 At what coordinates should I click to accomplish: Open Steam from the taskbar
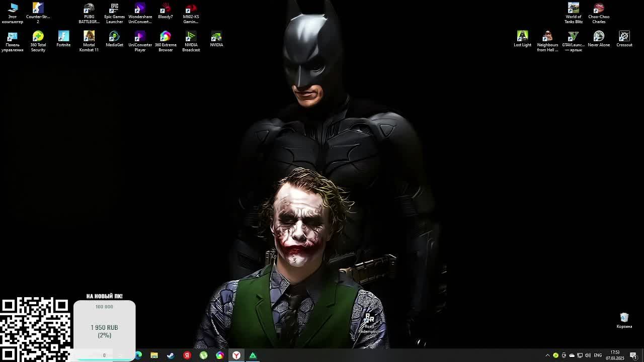pos(171,355)
